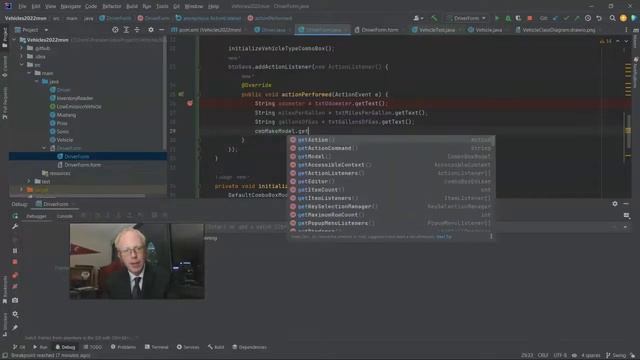Screen dimensions: 640x360
Task: Select getActionCommand() from the completion list
Action: coord(391,148)
